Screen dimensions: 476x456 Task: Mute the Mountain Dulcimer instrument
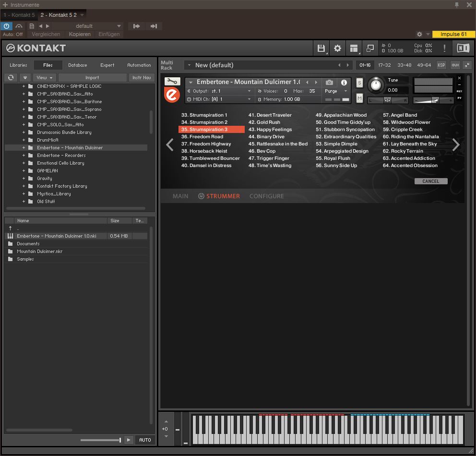(359, 98)
